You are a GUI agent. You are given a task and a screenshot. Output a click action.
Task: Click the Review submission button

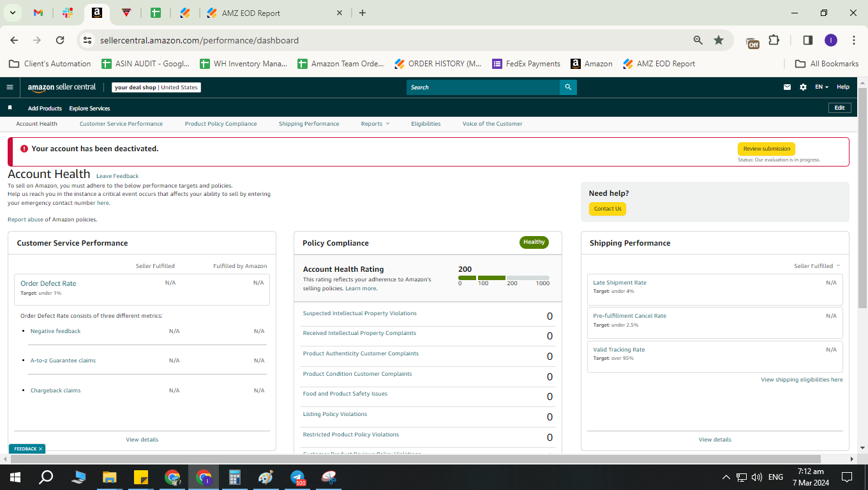pos(767,149)
